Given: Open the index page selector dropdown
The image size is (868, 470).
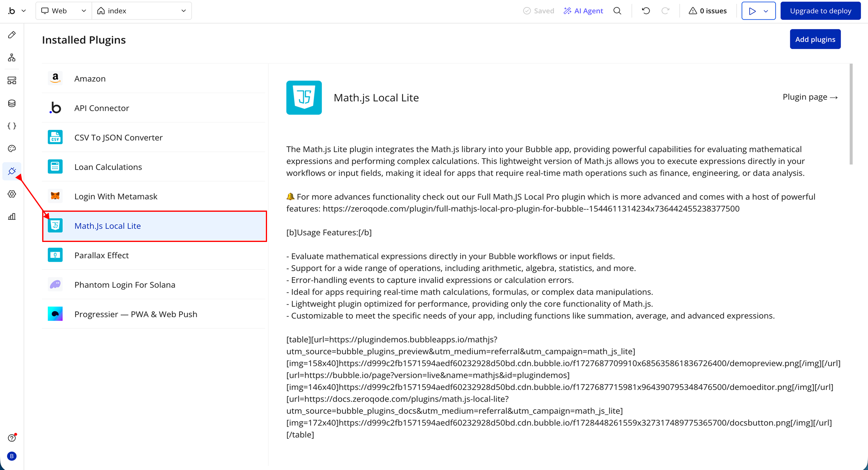Looking at the screenshot, I should click(142, 11).
